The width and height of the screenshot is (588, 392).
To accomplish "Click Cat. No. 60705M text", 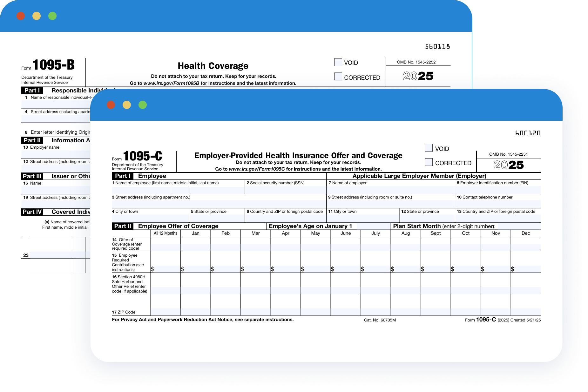I will [380, 320].
